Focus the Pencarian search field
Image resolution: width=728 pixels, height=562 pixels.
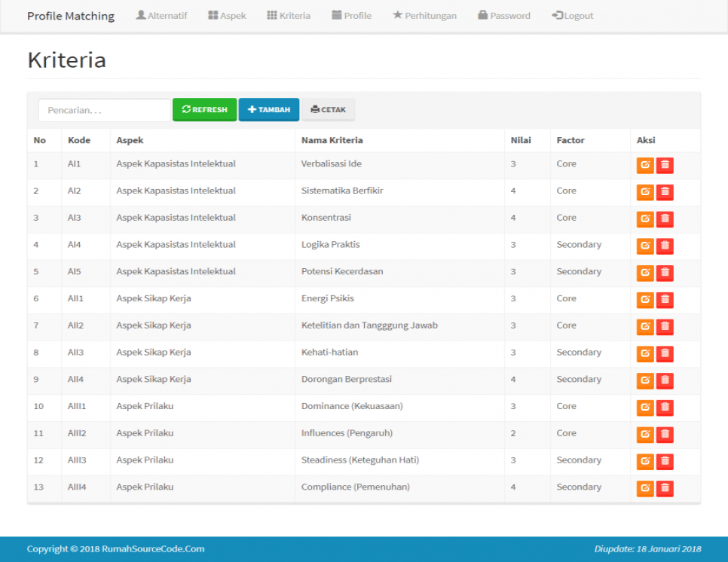point(105,111)
